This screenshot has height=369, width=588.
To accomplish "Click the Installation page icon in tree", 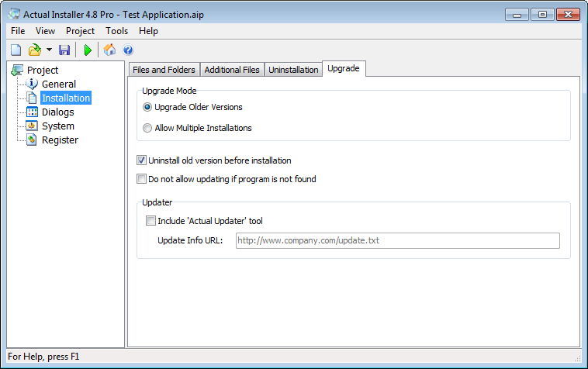I will [32, 98].
